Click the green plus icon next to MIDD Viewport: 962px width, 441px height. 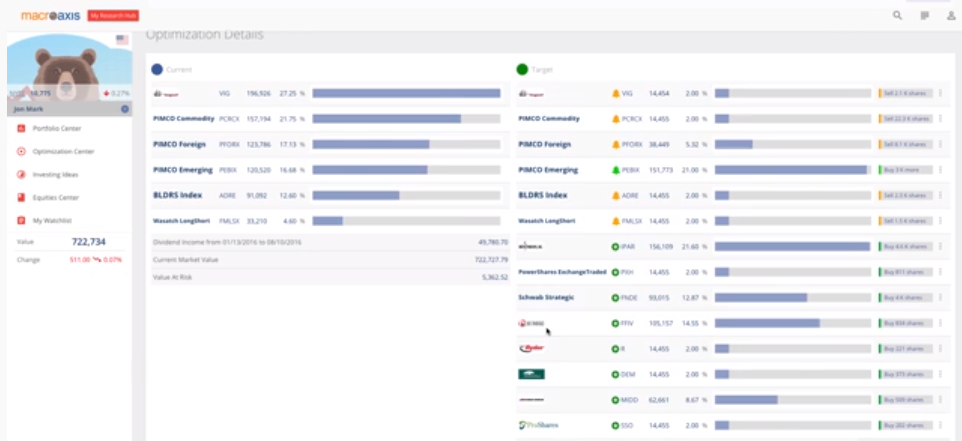(x=615, y=400)
